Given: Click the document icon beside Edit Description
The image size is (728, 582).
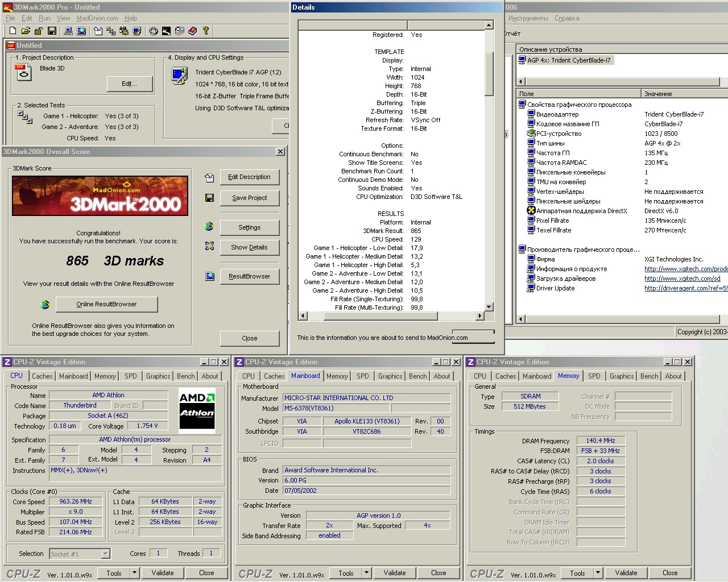Looking at the screenshot, I should tap(209, 178).
